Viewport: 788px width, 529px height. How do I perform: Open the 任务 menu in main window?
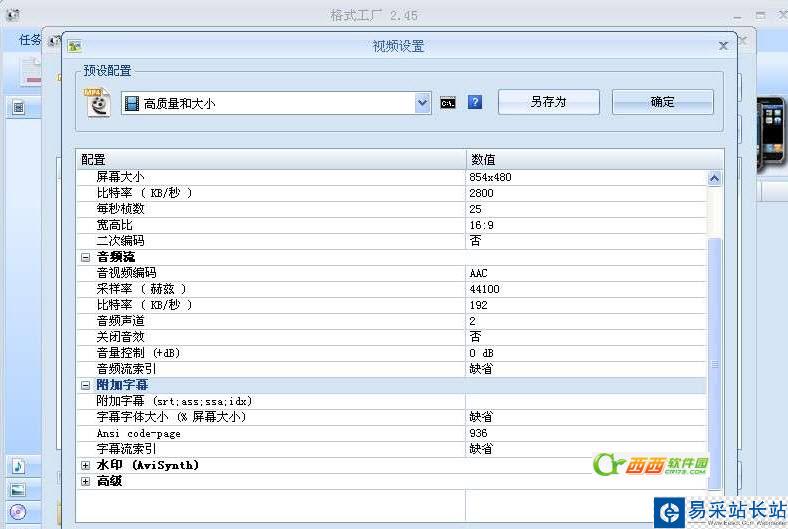click(29, 40)
